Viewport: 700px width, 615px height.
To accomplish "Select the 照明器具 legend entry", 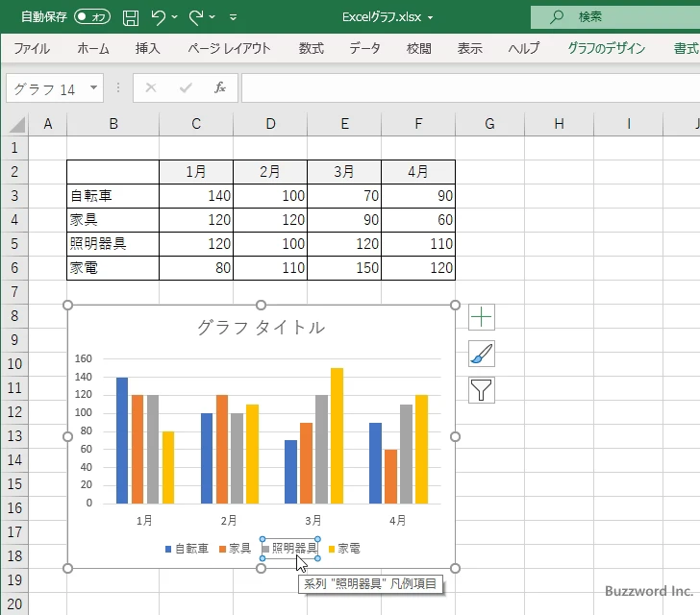I will point(290,549).
